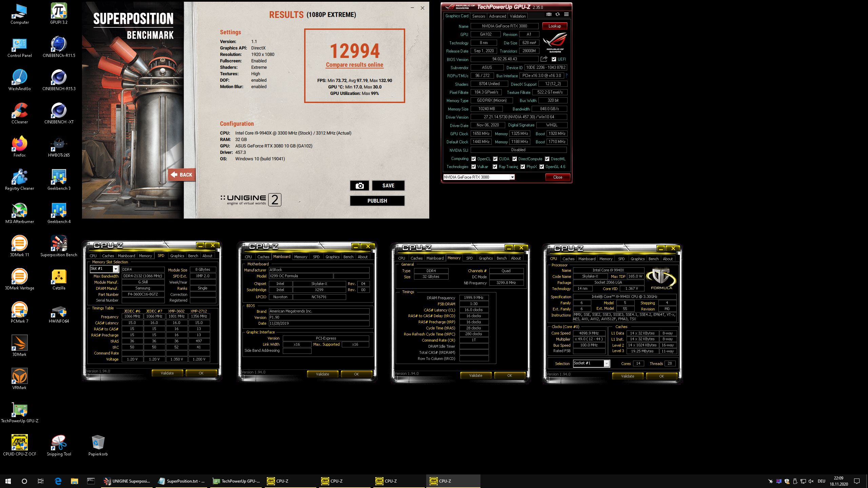Launch Catzilla desktop icon
Screen dimensions: 868x488
(59, 280)
